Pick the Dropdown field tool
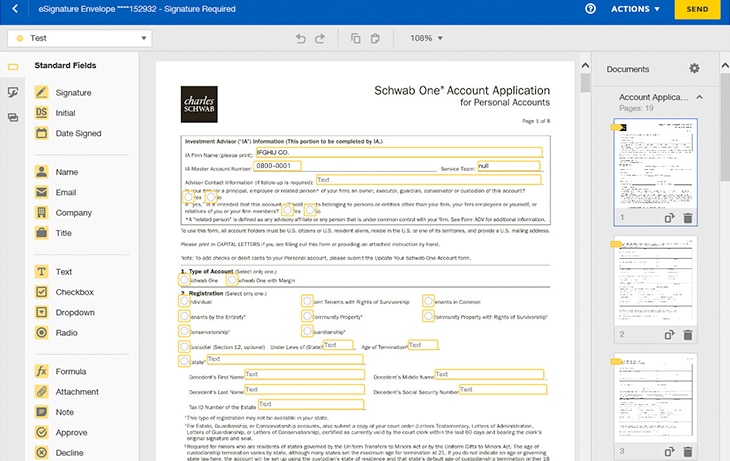The height and width of the screenshot is (461, 730). click(x=65, y=312)
